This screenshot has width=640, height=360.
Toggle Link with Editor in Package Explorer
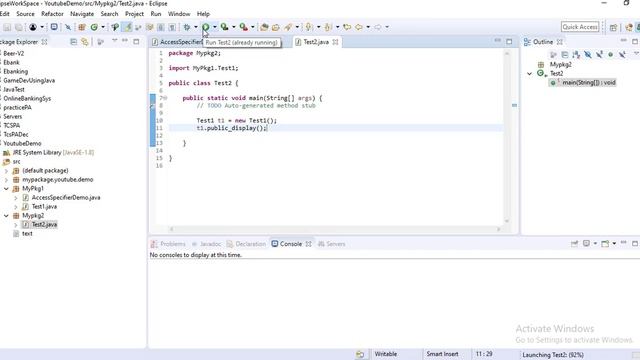85,42
